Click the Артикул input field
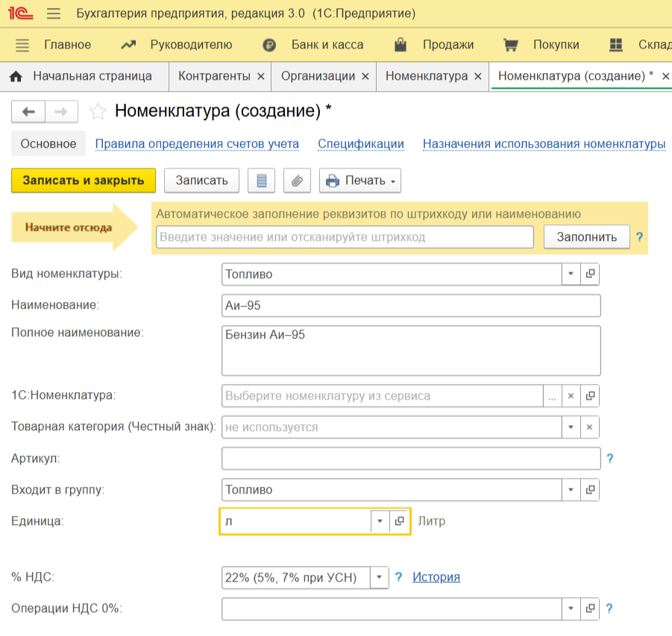This screenshot has height=636, width=672. tap(411, 459)
